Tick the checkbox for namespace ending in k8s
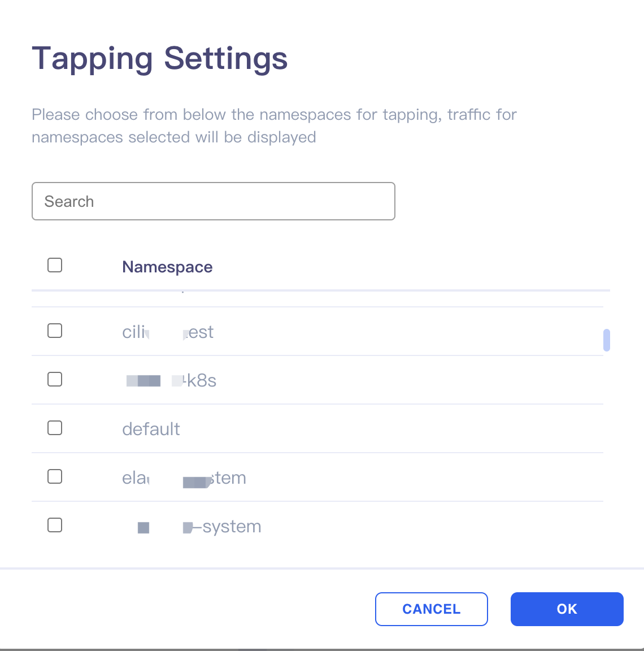Viewport: 644px width, 651px height. tap(55, 379)
